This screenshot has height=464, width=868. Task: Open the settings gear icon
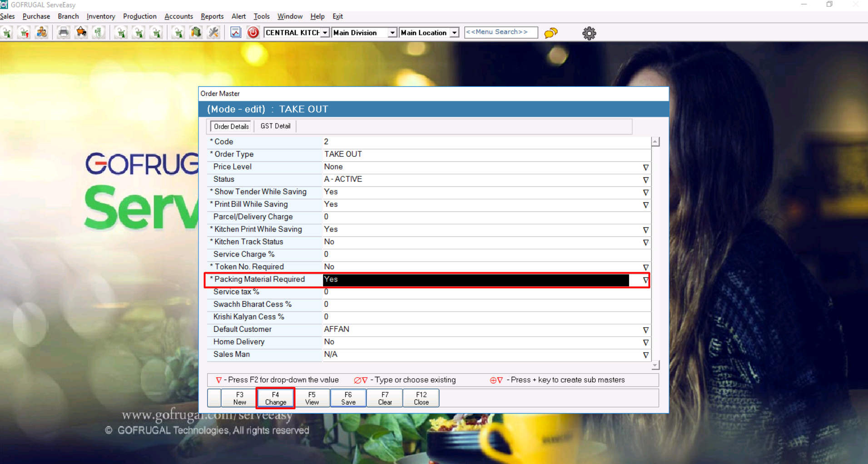589,33
